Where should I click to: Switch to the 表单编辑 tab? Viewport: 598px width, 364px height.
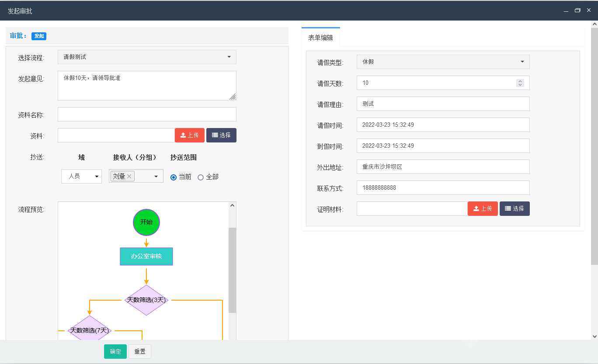click(x=320, y=38)
